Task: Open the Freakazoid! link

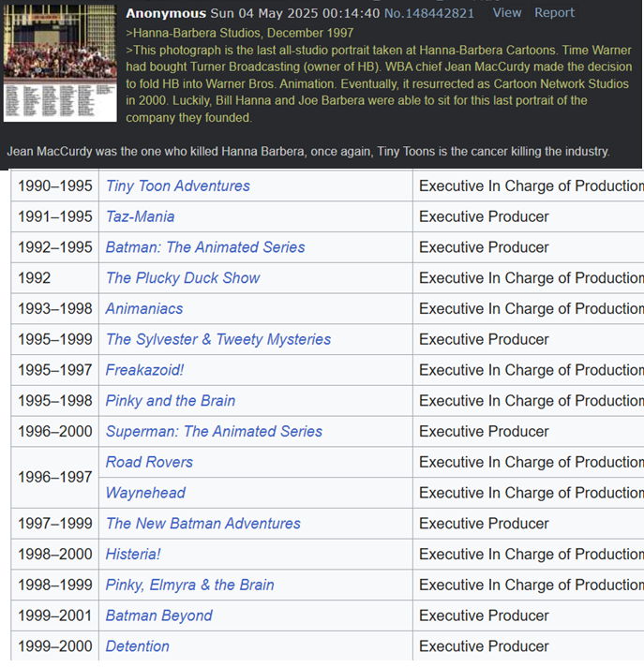Action: (144, 370)
